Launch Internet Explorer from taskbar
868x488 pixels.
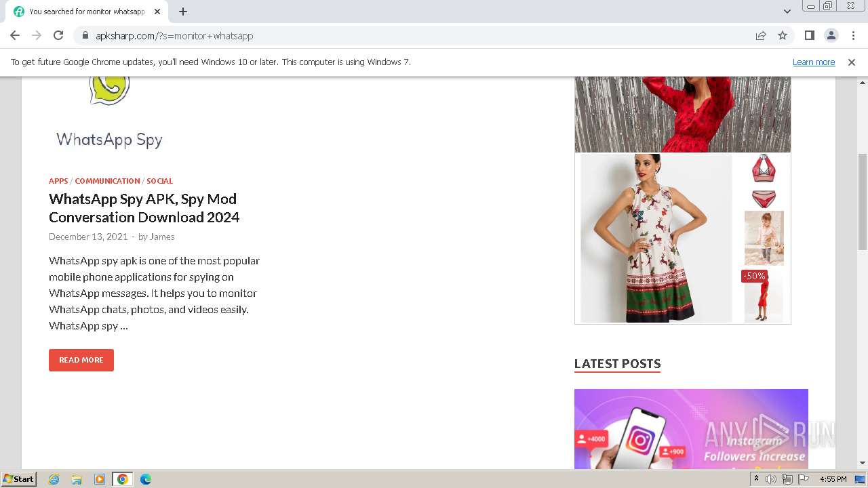(x=54, y=479)
